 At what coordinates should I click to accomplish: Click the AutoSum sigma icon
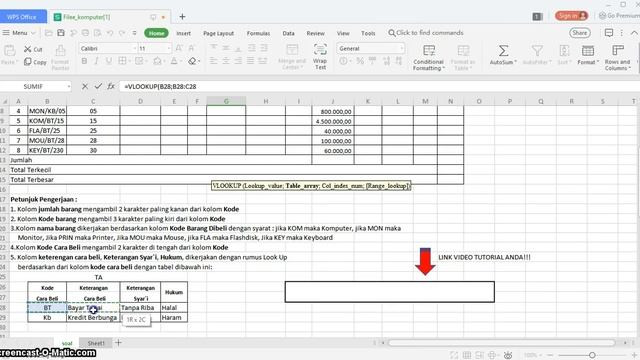pyautogui.click(x=503, y=51)
